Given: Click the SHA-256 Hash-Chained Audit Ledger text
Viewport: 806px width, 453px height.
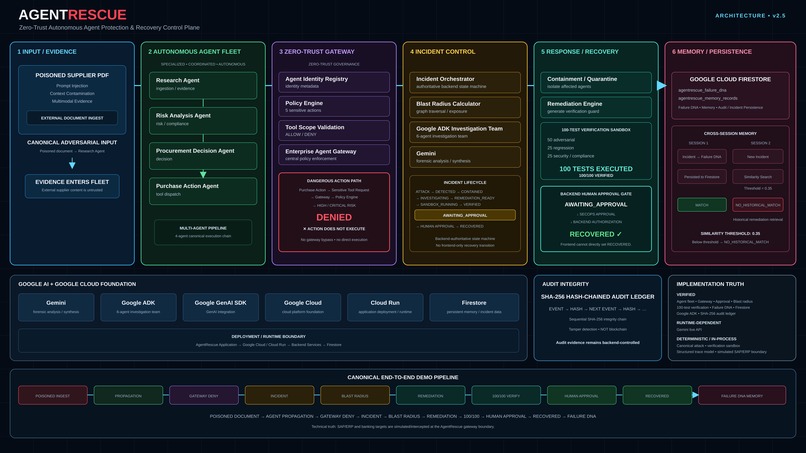Looking at the screenshot, I should tap(597, 297).
